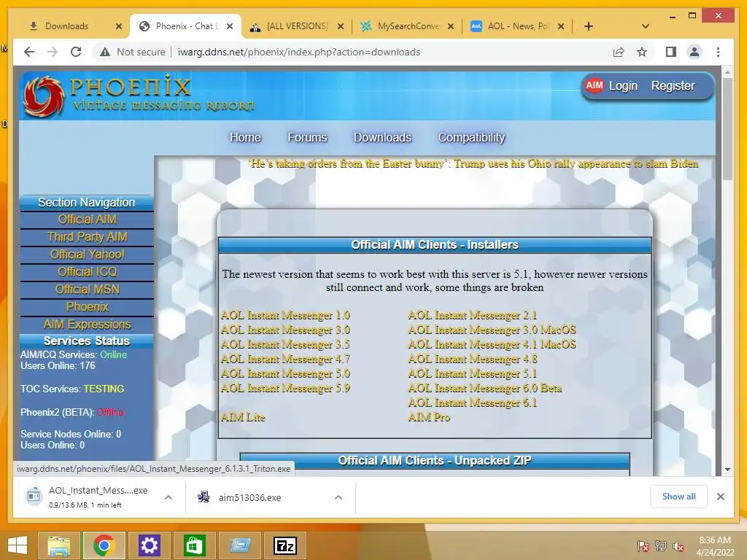Expand options for AOL_Instant_Mess download
The image size is (747, 560).
(169, 497)
